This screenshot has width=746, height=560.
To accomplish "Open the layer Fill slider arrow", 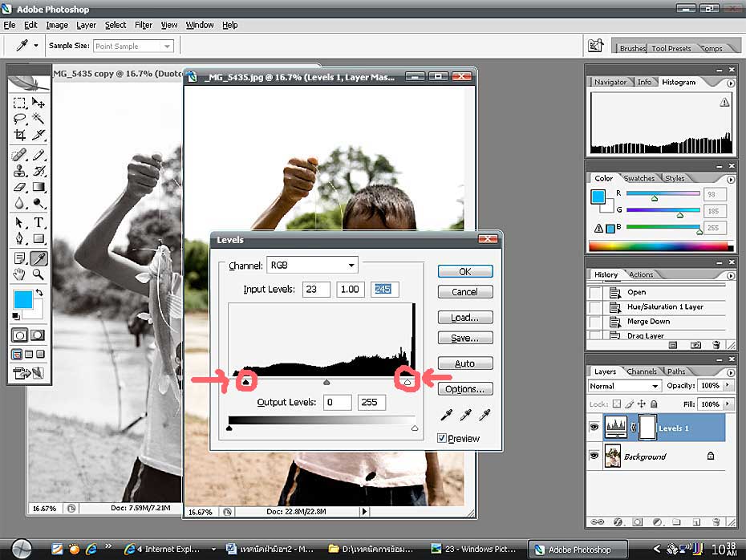I will (728, 404).
